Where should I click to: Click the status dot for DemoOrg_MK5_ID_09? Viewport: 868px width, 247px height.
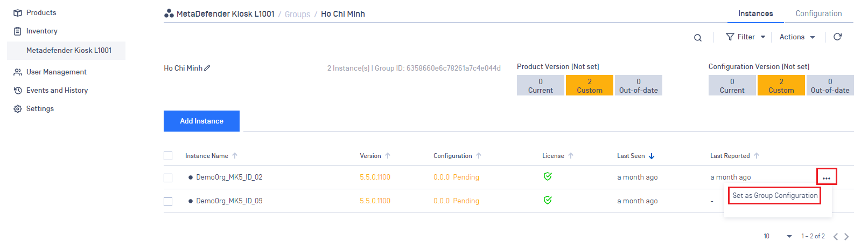pyautogui.click(x=191, y=201)
